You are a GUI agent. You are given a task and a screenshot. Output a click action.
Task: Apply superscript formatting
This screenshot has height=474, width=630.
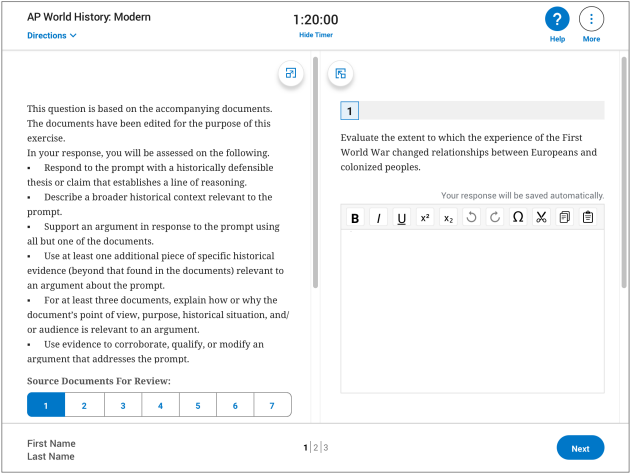[x=425, y=218]
